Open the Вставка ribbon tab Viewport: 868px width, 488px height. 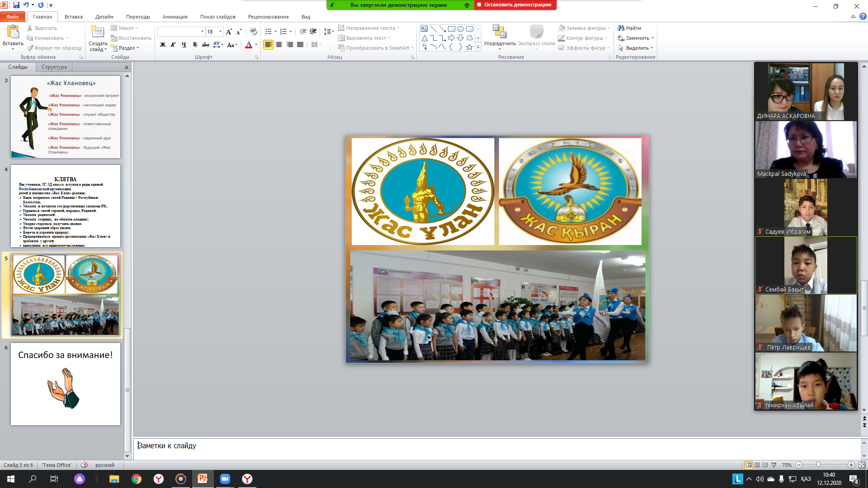pos(73,17)
